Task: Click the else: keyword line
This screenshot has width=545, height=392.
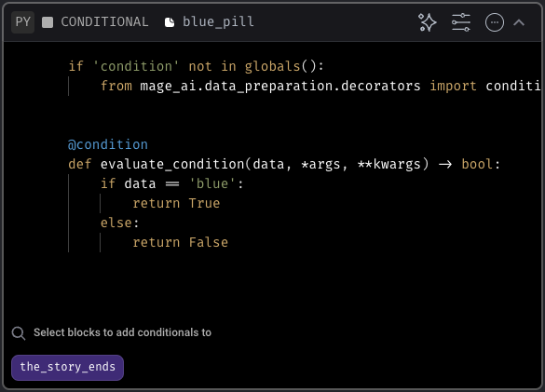Action: tap(119, 223)
